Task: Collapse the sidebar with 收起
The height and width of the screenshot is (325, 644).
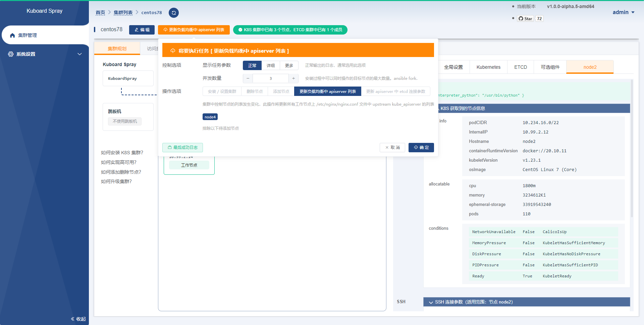Action: pos(78,319)
